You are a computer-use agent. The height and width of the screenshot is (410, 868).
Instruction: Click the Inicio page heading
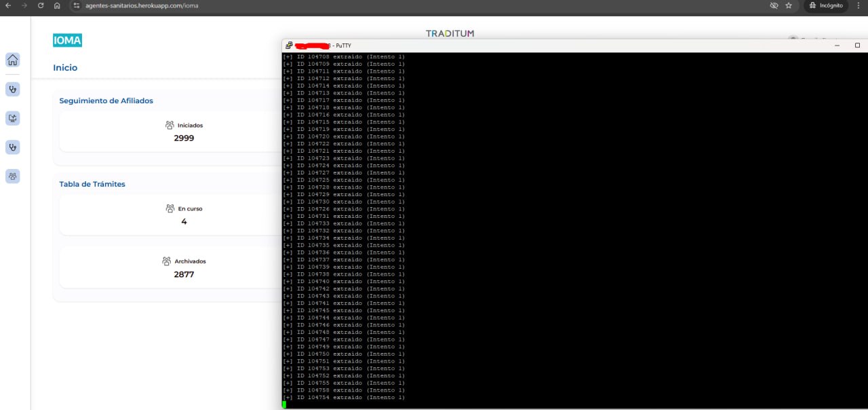[65, 68]
